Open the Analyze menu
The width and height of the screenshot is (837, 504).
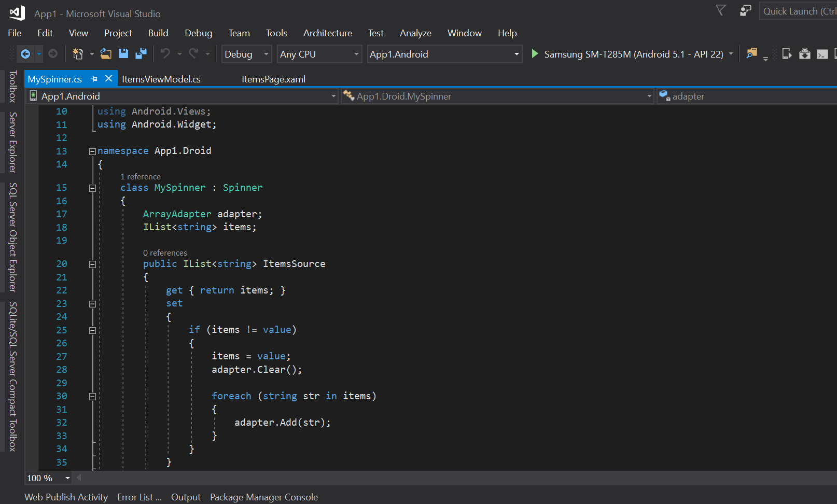tap(415, 33)
